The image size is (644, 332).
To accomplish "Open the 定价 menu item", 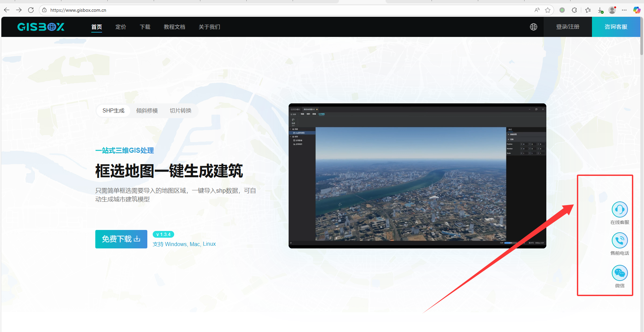I will click(x=121, y=27).
